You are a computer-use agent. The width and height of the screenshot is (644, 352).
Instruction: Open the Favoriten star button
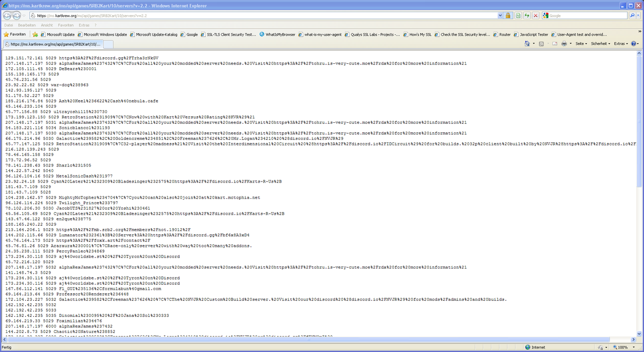(15, 35)
